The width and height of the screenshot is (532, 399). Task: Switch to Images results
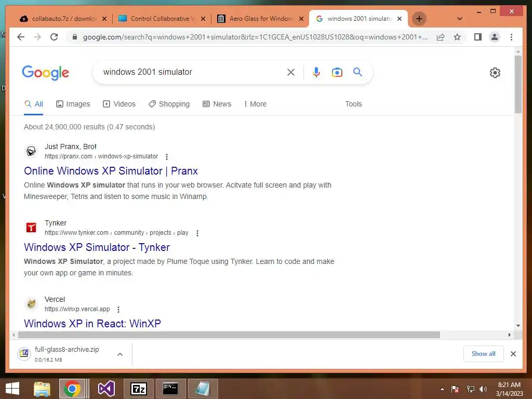point(73,104)
